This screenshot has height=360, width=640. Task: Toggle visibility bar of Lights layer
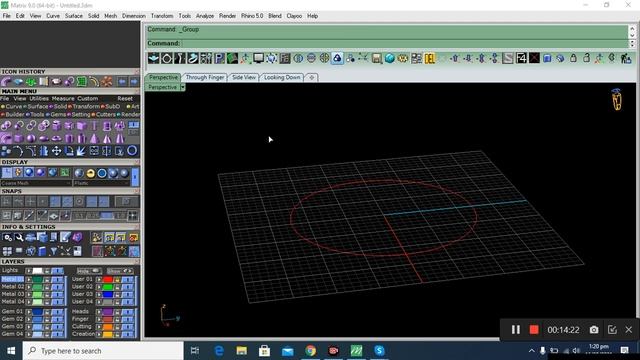58,271
